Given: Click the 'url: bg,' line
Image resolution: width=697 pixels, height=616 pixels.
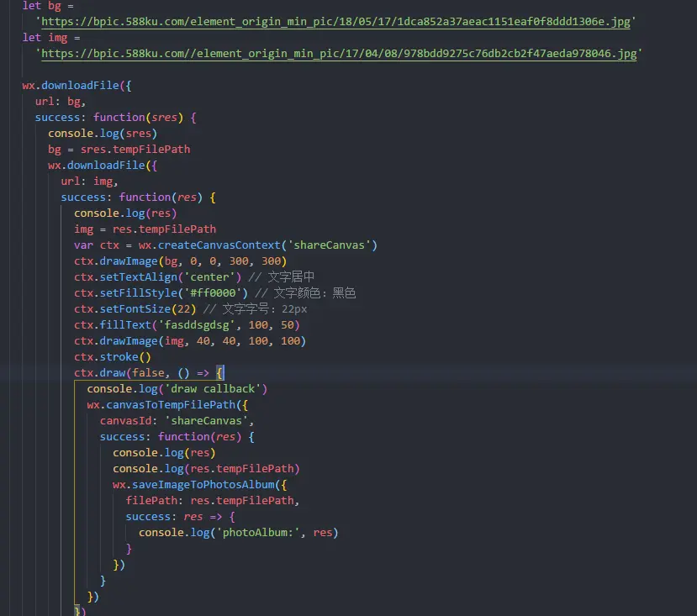Looking at the screenshot, I should (61, 102).
